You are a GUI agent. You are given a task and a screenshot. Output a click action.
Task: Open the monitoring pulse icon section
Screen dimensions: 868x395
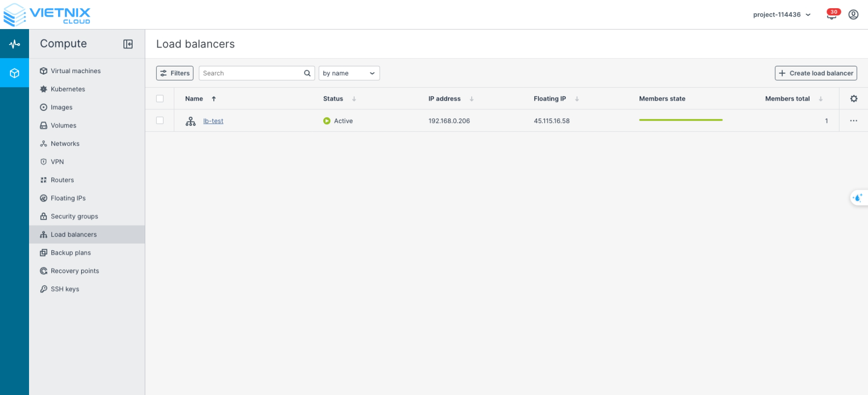[15, 44]
